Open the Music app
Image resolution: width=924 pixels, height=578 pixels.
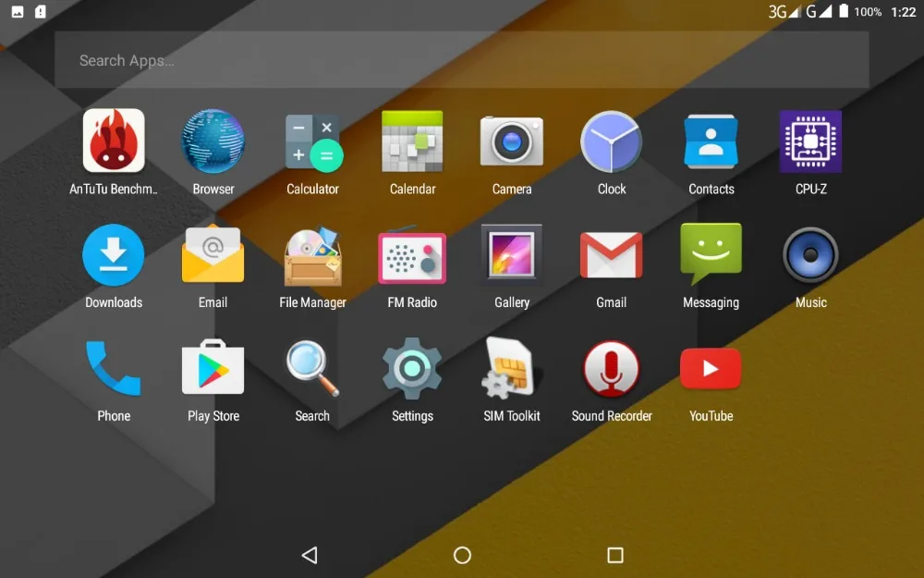[x=810, y=255]
